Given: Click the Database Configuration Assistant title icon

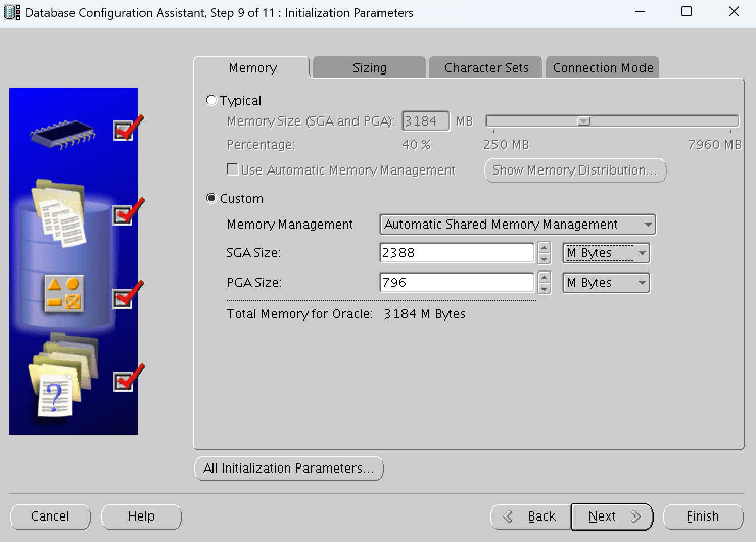Looking at the screenshot, I should pyautogui.click(x=12, y=12).
